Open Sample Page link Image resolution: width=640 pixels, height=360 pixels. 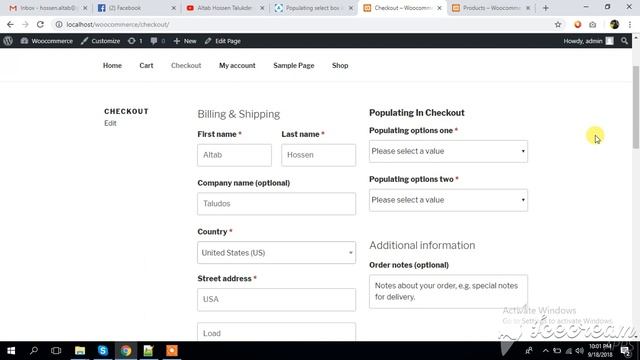pyautogui.click(x=293, y=65)
